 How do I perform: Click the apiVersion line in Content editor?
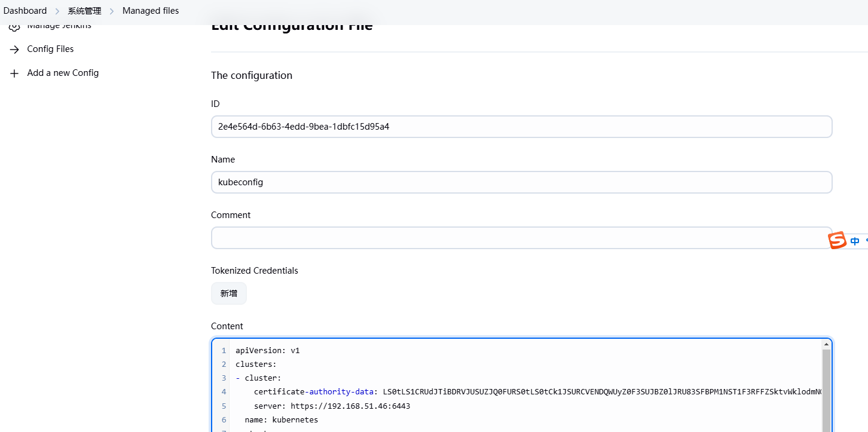click(x=267, y=351)
